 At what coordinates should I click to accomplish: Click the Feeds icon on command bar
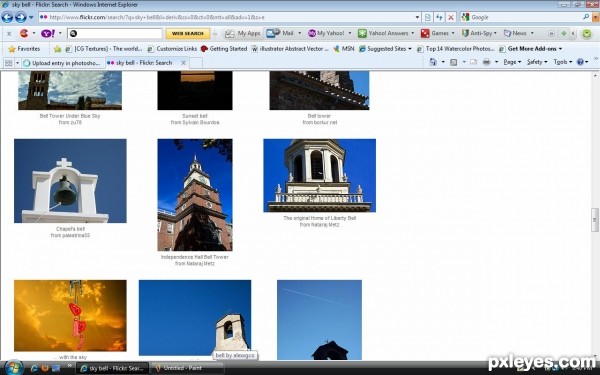pyautogui.click(x=453, y=62)
